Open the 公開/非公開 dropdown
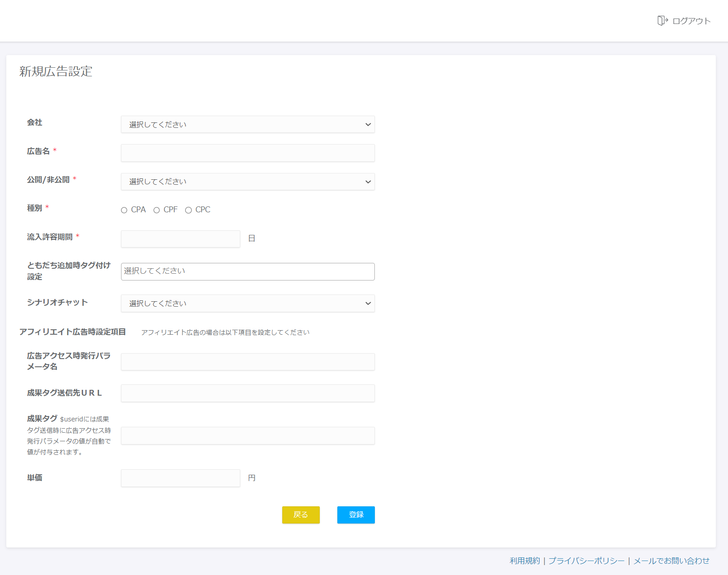This screenshot has width=728, height=575. pos(248,182)
